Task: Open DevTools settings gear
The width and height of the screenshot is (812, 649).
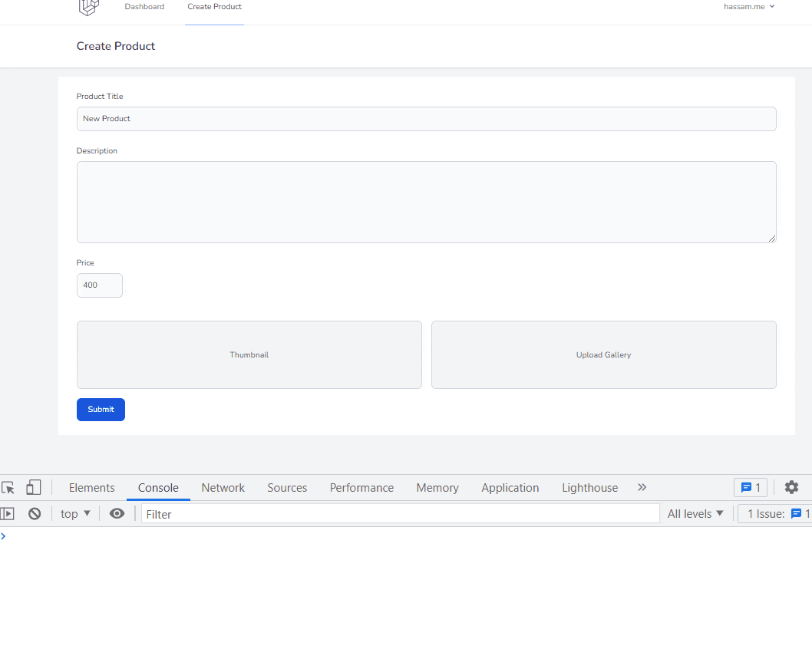Action: pos(791,487)
